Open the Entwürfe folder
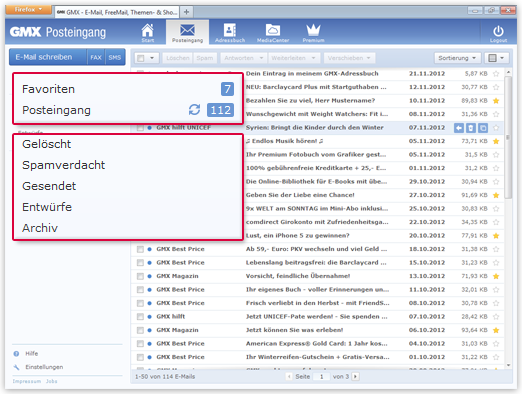The height and width of the screenshot is (394, 522). pyautogui.click(x=47, y=207)
